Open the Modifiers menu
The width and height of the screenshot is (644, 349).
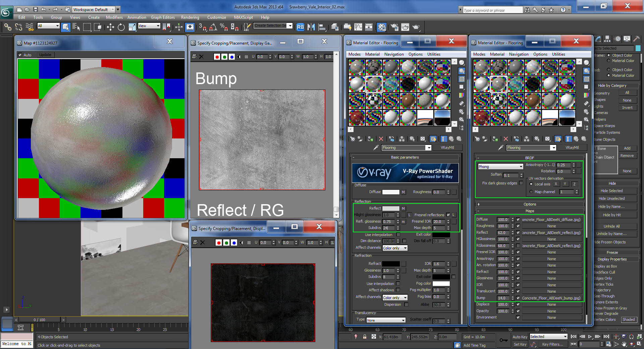tap(114, 17)
